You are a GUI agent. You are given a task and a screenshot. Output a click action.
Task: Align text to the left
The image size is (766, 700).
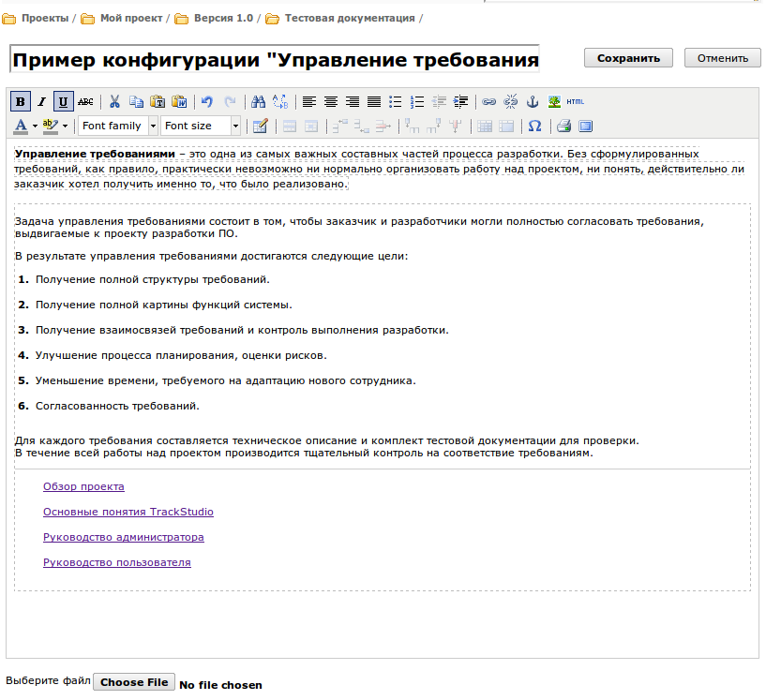click(x=308, y=101)
